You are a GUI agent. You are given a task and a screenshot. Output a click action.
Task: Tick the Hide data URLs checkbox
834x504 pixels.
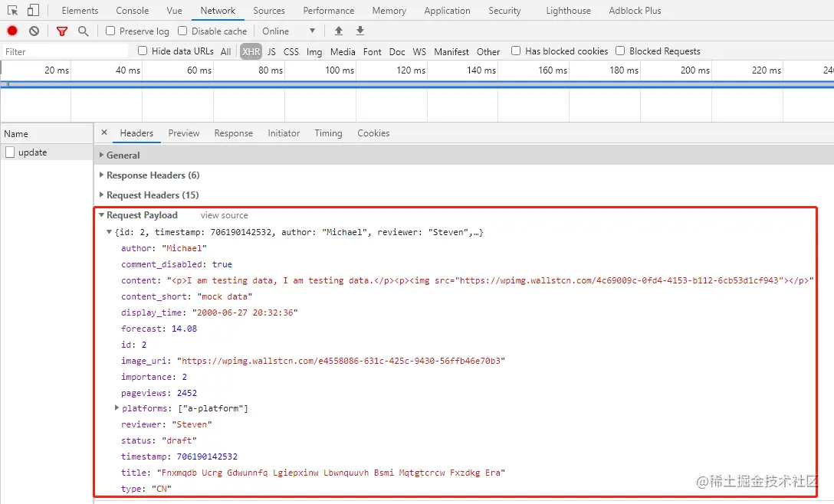[x=143, y=51]
